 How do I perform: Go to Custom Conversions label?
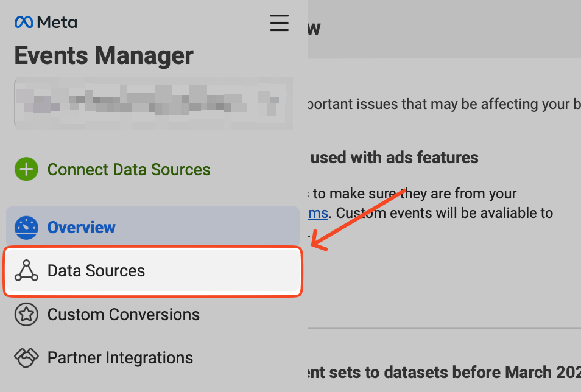pyautogui.click(x=124, y=314)
